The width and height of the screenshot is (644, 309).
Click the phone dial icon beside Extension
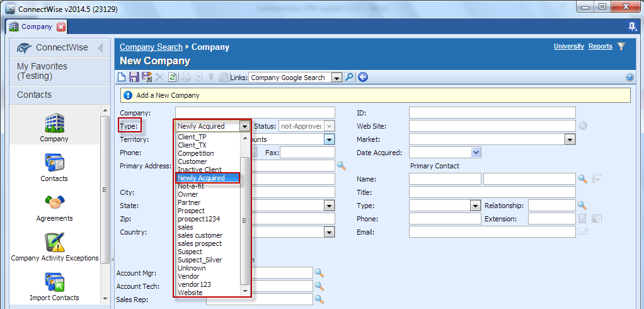point(582,218)
